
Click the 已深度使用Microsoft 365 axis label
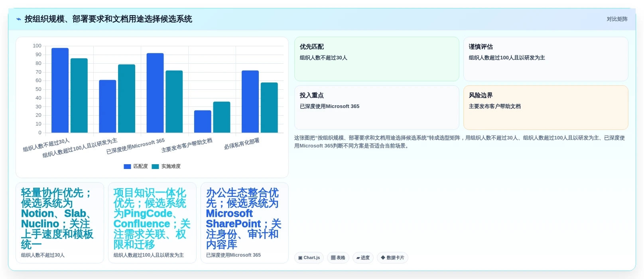[135, 146]
